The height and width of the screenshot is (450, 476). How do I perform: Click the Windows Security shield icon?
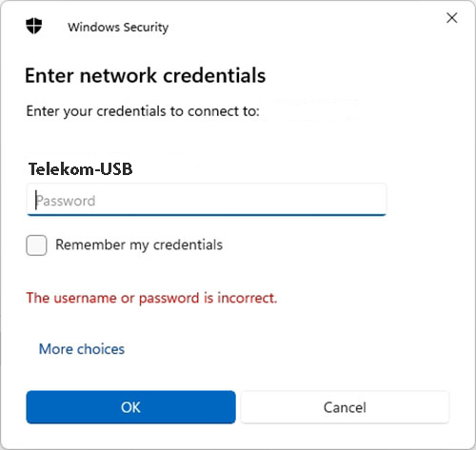tap(33, 26)
